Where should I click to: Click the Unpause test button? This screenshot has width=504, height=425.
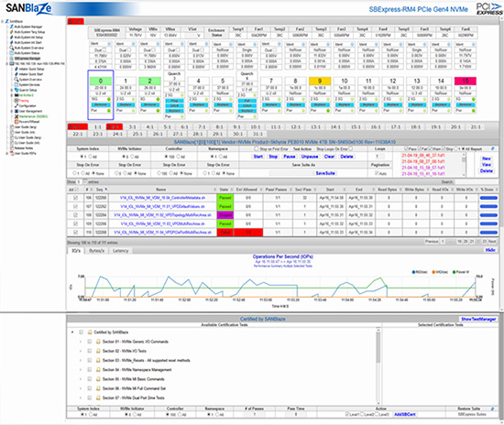[x=310, y=157]
